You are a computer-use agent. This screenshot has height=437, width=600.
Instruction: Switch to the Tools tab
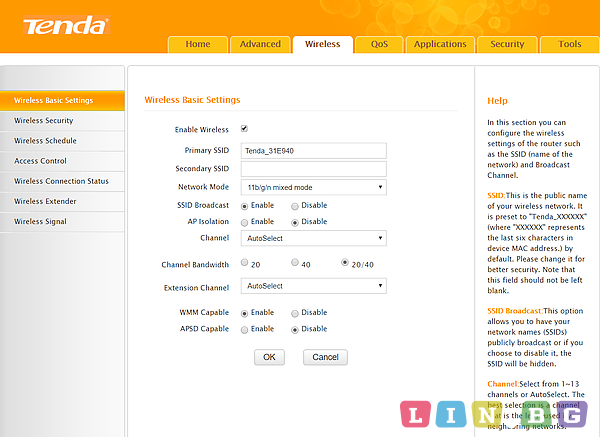point(570,44)
